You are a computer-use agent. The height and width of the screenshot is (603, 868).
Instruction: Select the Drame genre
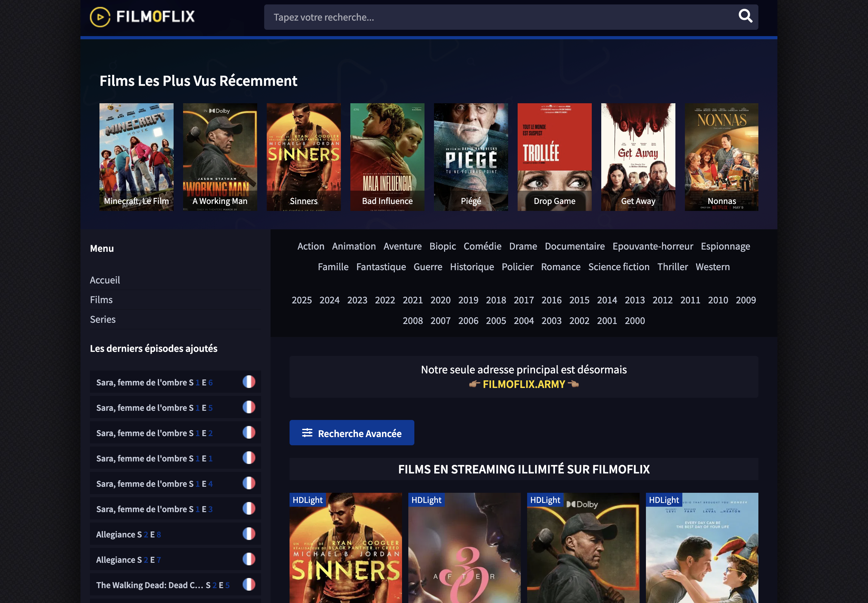523,246
